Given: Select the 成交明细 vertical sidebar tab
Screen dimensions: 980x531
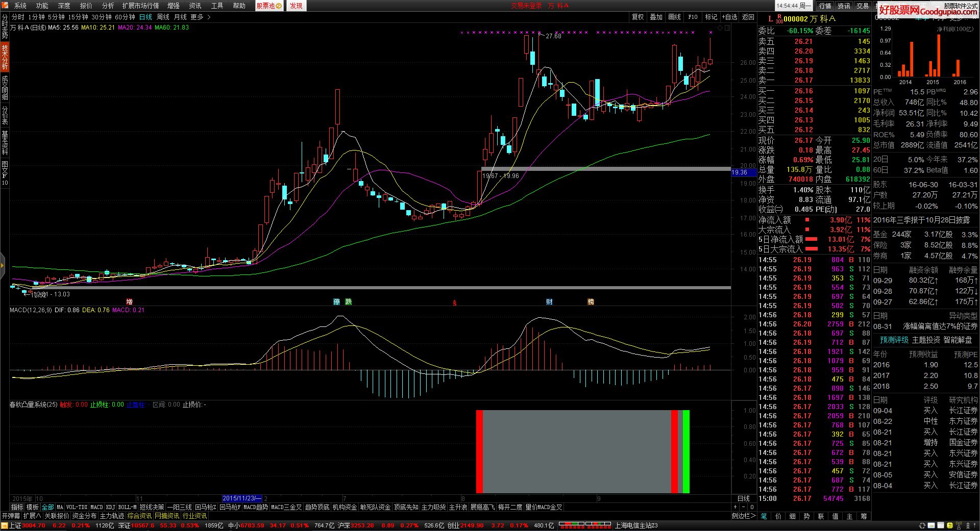Looking at the screenshot, I should (x=5, y=87).
